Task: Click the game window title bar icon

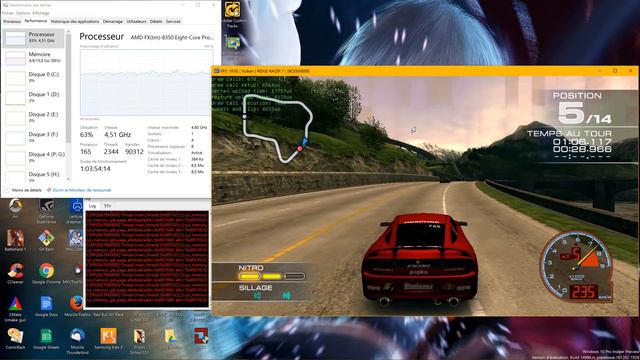Action: 216,71
